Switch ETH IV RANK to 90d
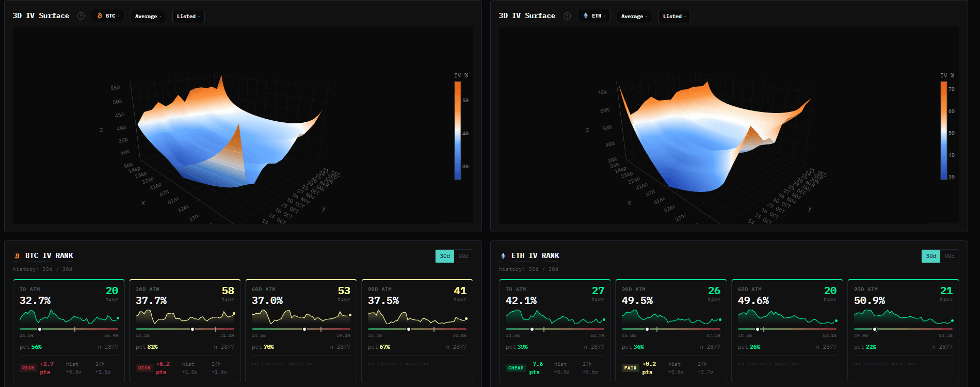Screen dimensions: 980x387 click(950, 256)
